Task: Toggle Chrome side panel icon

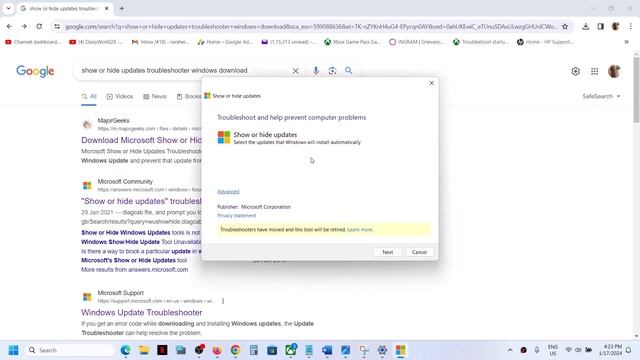Action: pos(600,27)
